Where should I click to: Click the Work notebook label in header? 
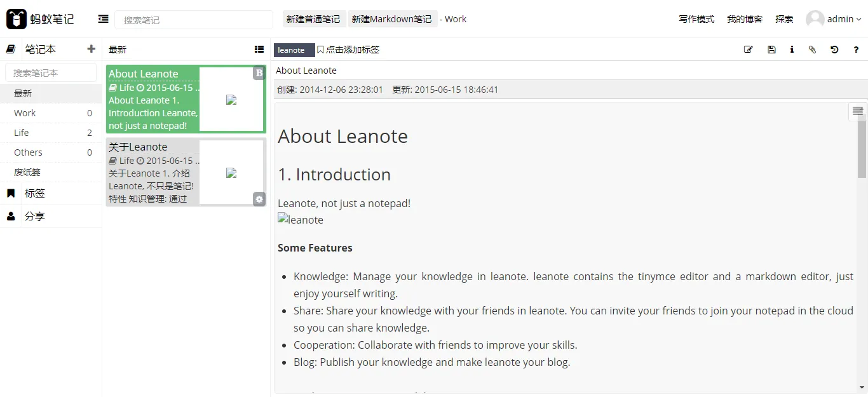pos(456,19)
